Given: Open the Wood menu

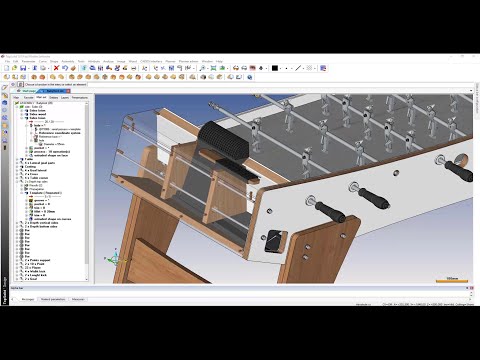Looking at the screenshot, I should [133, 61].
